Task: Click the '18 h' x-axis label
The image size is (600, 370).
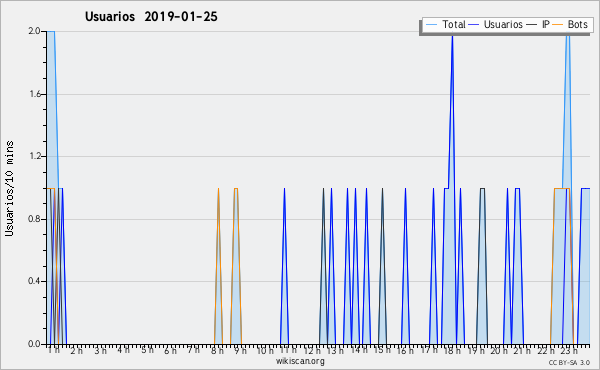Action: [452, 350]
